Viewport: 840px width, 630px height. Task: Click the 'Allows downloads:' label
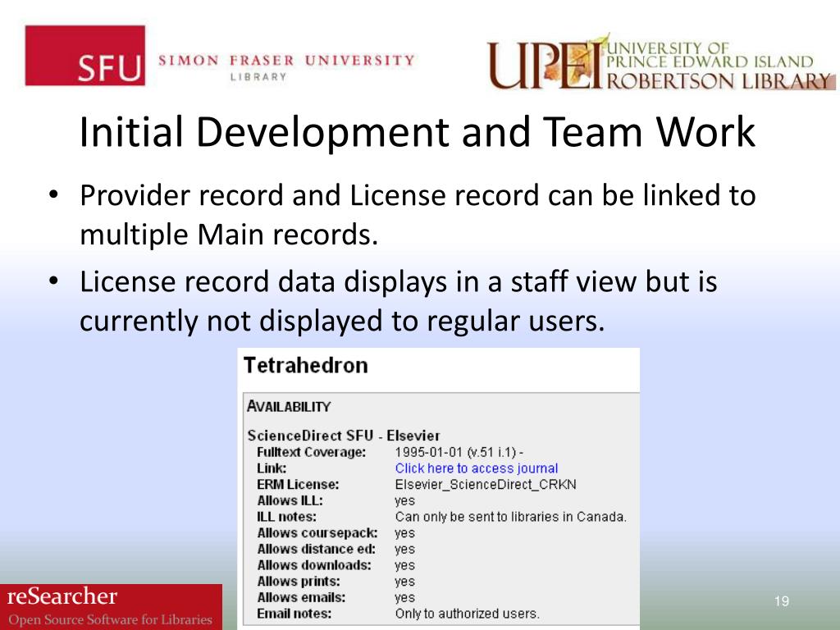[x=314, y=565]
